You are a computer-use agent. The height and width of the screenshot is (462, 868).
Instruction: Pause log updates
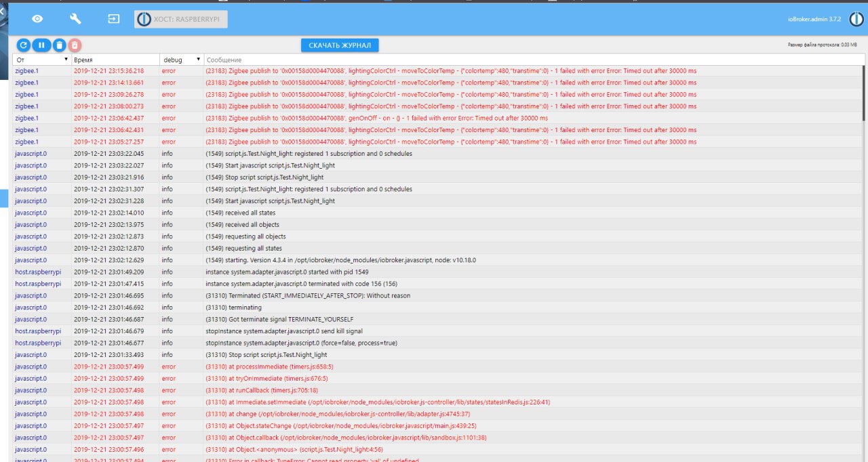[x=41, y=45]
